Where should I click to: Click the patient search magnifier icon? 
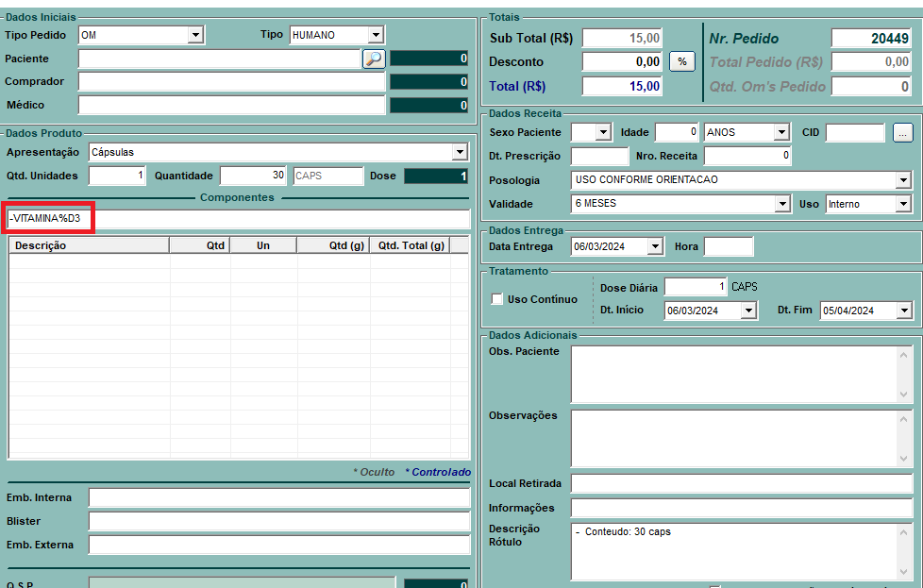click(x=374, y=59)
